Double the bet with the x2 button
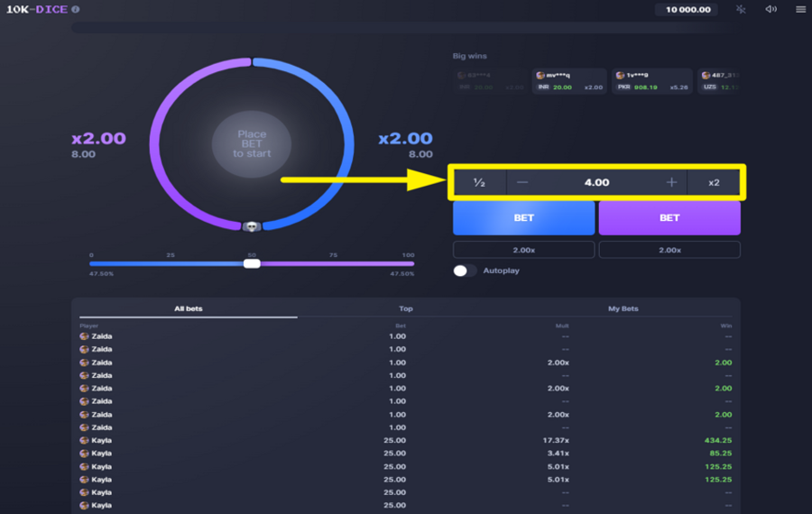 714,182
